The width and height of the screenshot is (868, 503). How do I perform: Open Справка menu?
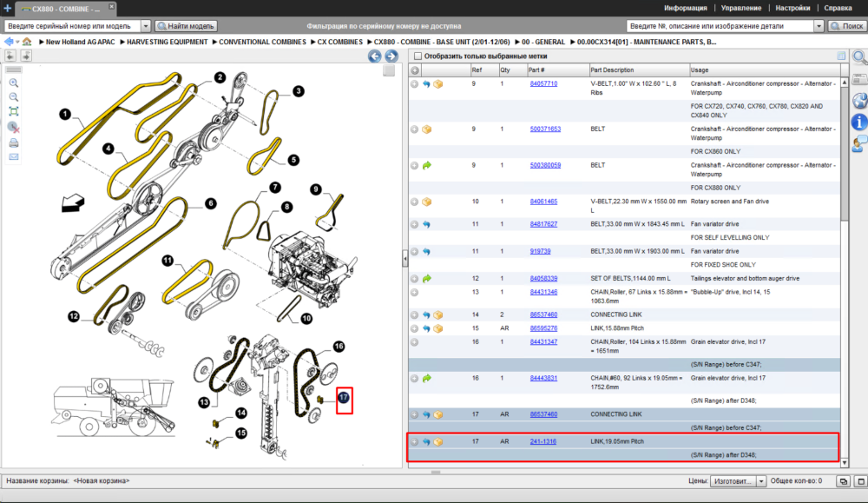click(838, 8)
